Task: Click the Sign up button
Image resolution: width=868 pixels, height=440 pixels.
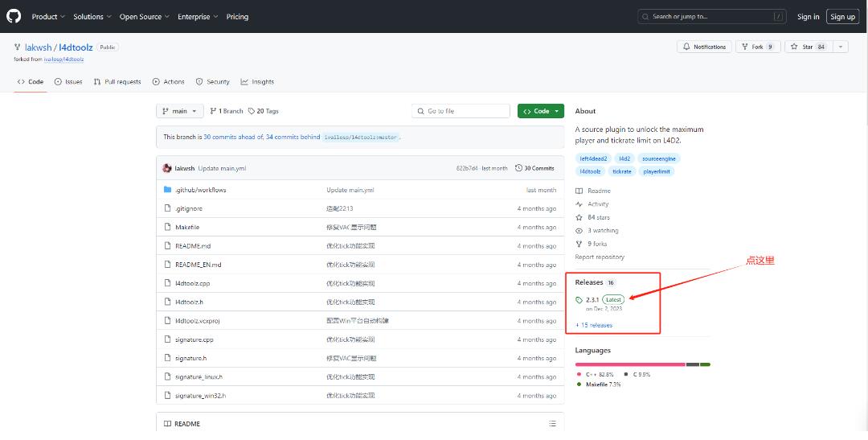Action: coord(842,17)
